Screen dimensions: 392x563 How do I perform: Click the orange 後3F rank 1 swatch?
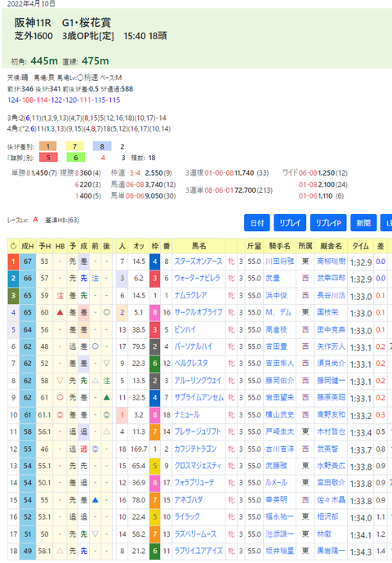point(47,146)
